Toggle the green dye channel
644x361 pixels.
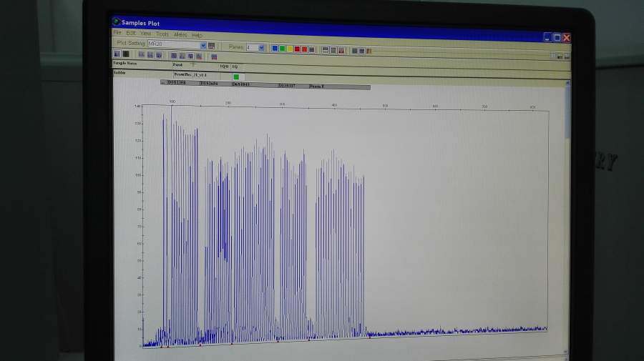coord(282,49)
